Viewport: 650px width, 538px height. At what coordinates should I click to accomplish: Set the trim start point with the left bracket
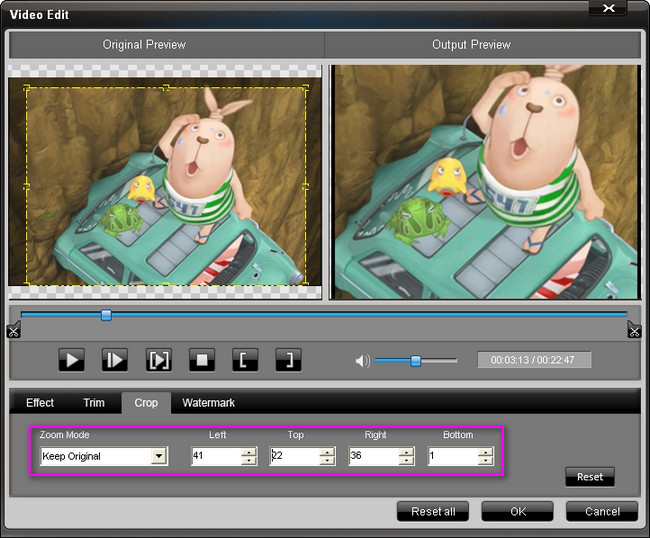[x=245, y=360]
